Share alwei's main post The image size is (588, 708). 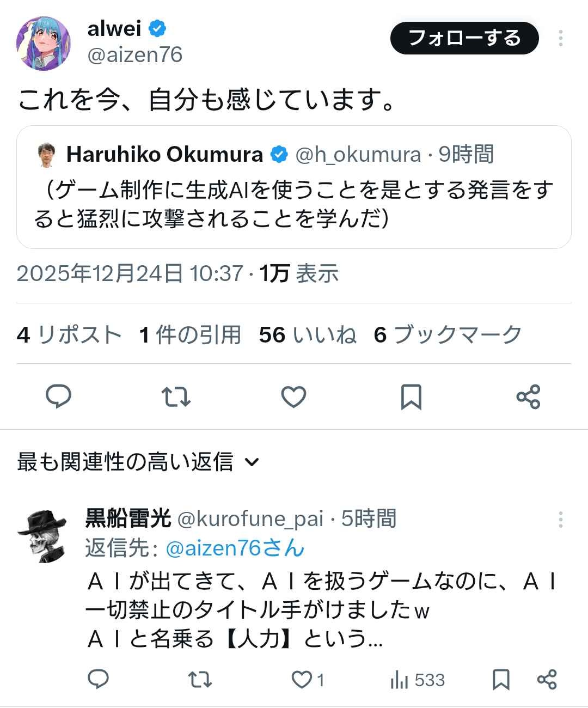528,396
